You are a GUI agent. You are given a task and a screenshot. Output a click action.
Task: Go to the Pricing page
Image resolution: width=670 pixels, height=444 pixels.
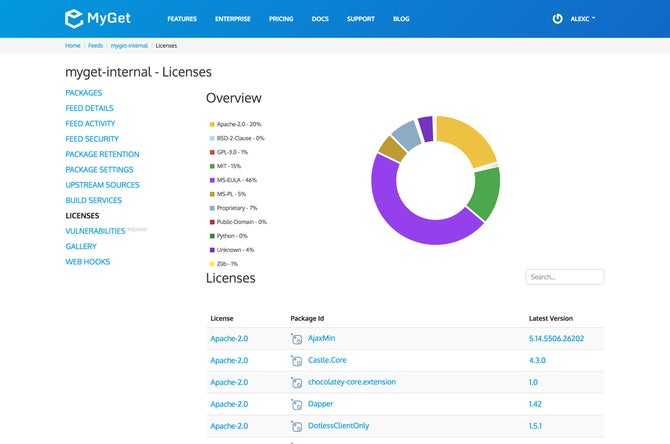(281, 19)
